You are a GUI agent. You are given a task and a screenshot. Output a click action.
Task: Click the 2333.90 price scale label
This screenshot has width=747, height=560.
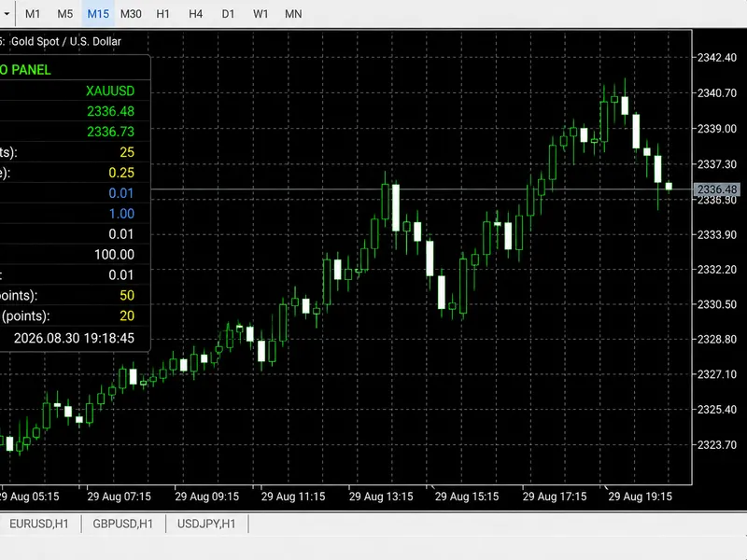(717, 235)
